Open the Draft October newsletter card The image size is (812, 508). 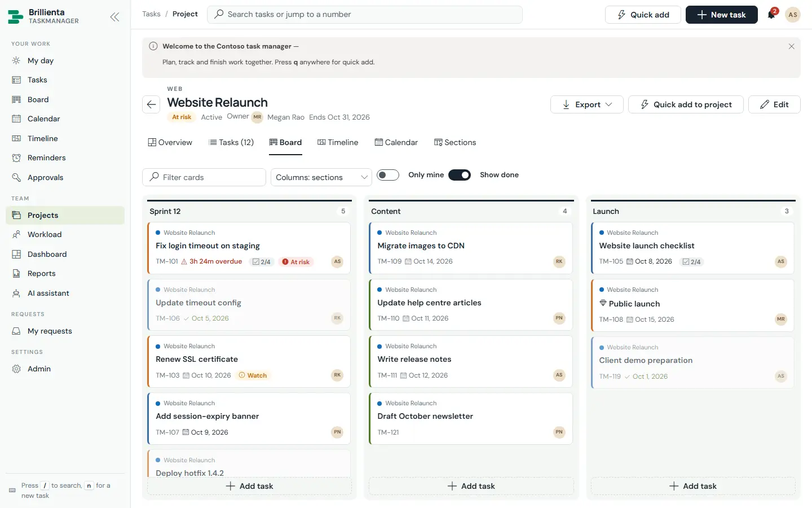(x=471, y=418)
